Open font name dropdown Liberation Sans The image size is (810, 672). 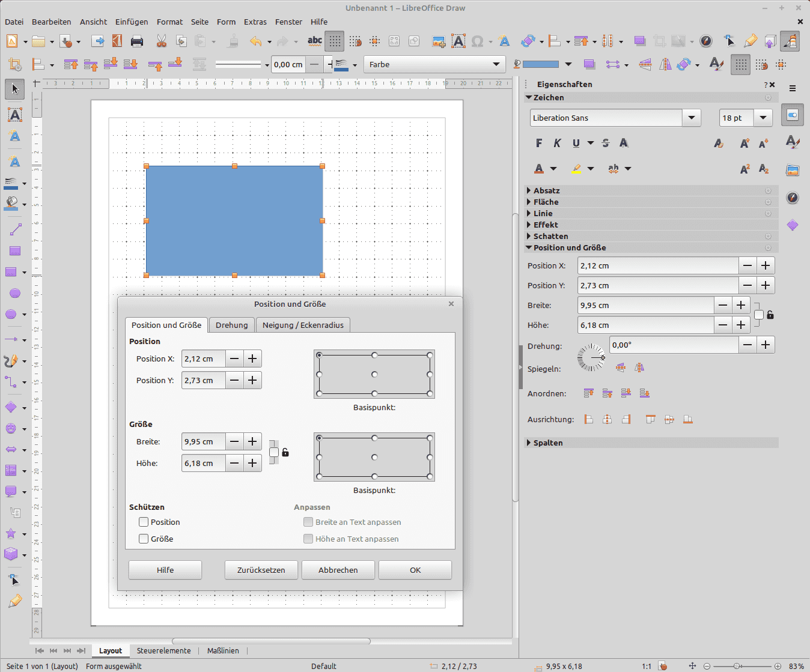[x=692, y=118]
